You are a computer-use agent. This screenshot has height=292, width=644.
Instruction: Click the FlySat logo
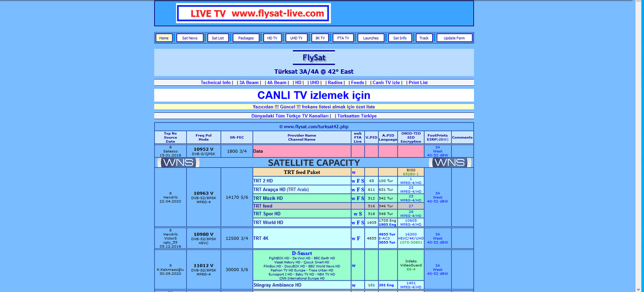pos(314,58)
